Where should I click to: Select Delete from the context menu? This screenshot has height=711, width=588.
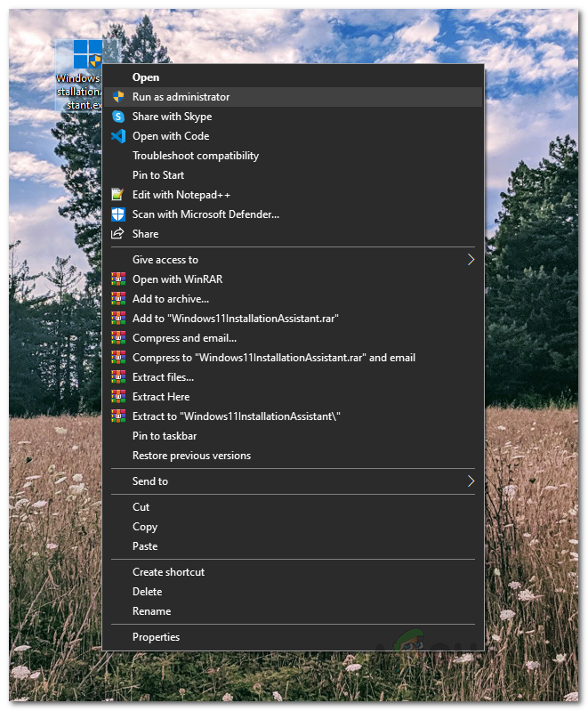[x=293, y=592]
